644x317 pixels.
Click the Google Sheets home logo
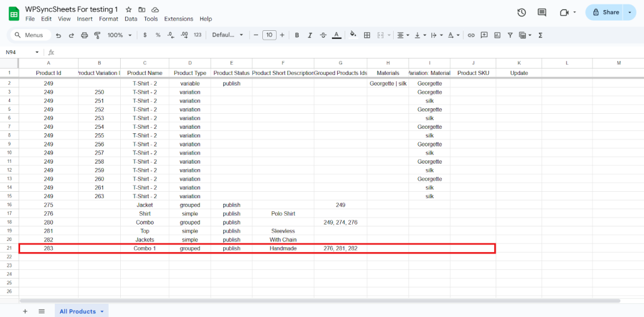[x=14, y=14]
